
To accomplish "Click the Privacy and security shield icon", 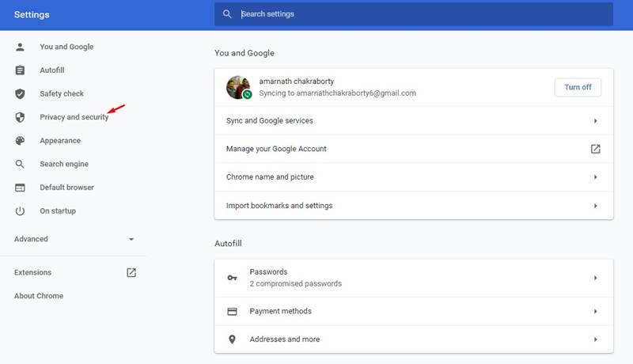I will 20,117.
